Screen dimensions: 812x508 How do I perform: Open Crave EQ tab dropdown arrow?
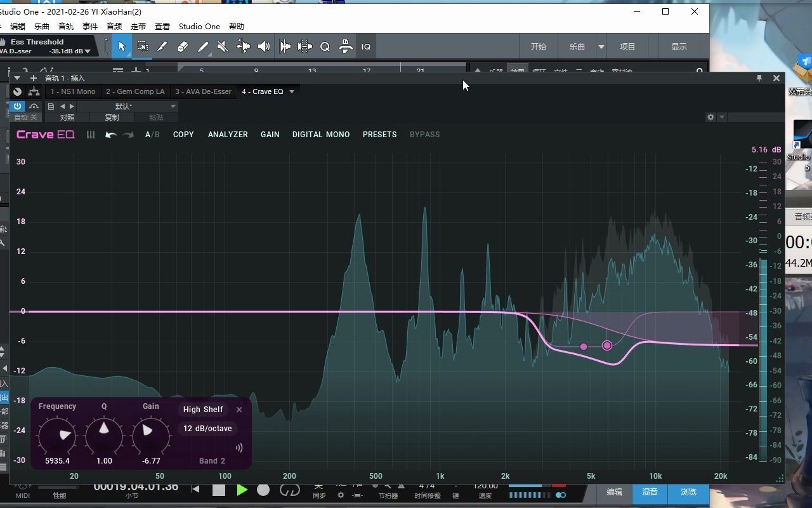[x=292, y=91]
